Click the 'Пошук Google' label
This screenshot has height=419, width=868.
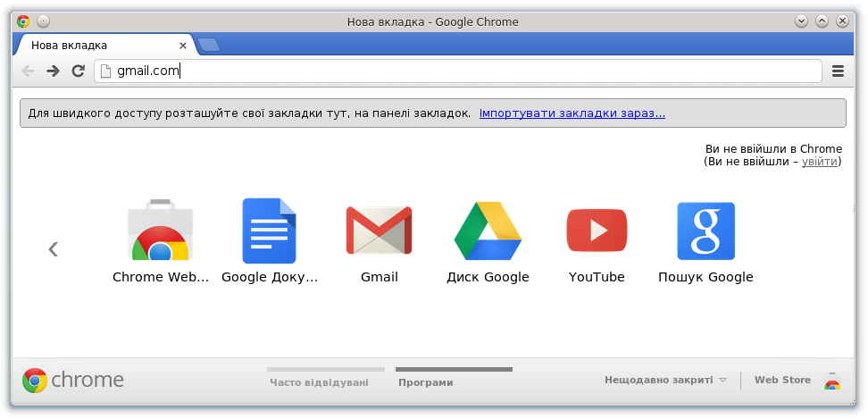705,277
